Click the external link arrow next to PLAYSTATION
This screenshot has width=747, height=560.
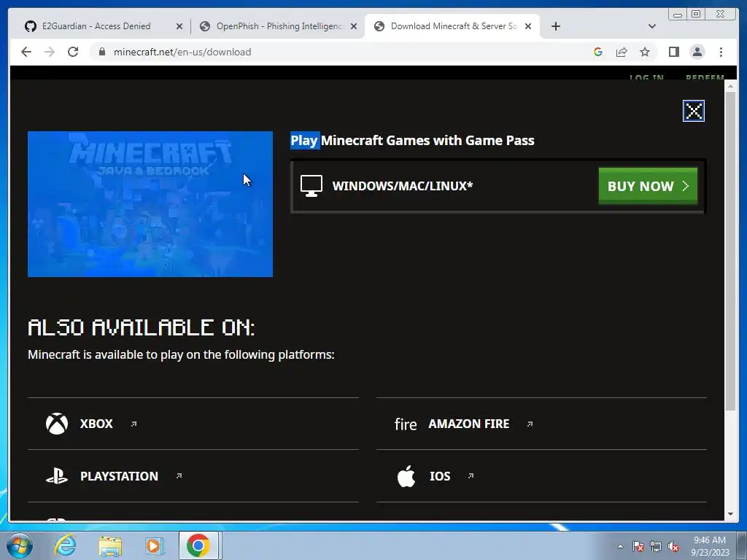(179, 475)
